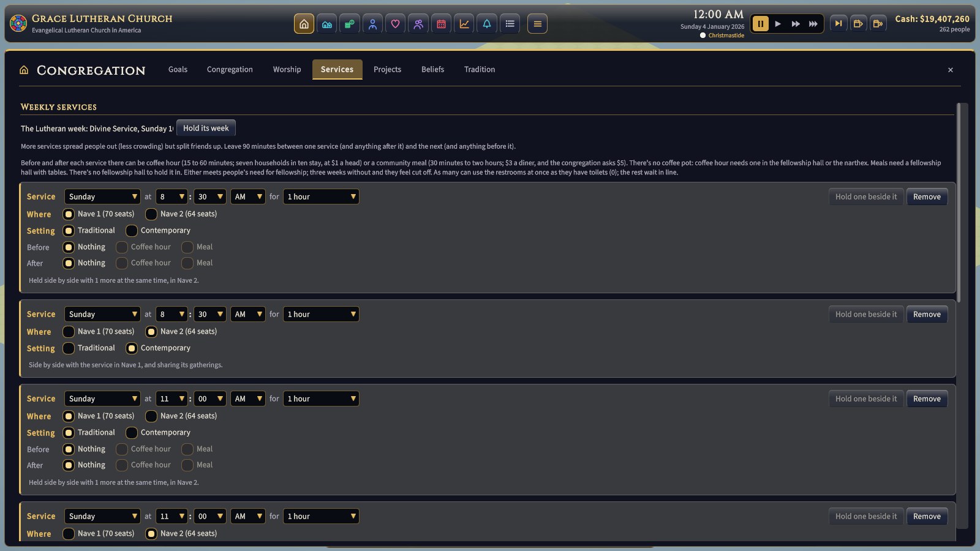
Task: Open the bulleted list icon
Action: coord(510,24)
